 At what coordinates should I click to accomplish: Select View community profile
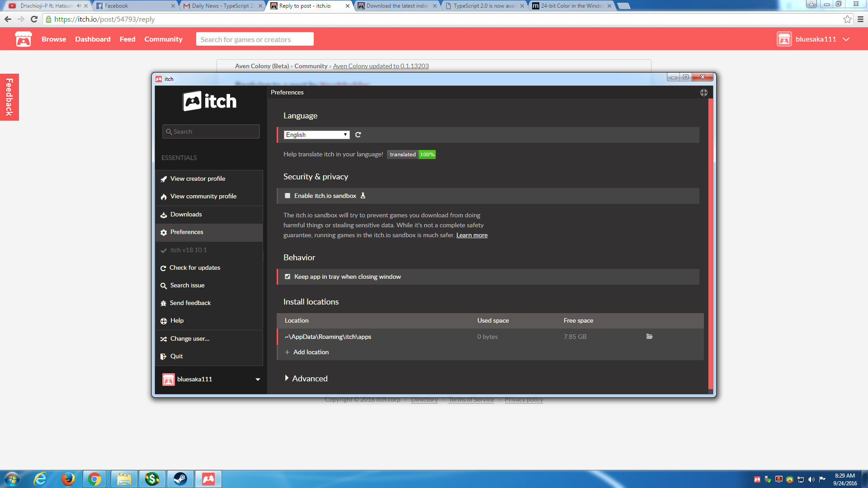click(209, 197)
